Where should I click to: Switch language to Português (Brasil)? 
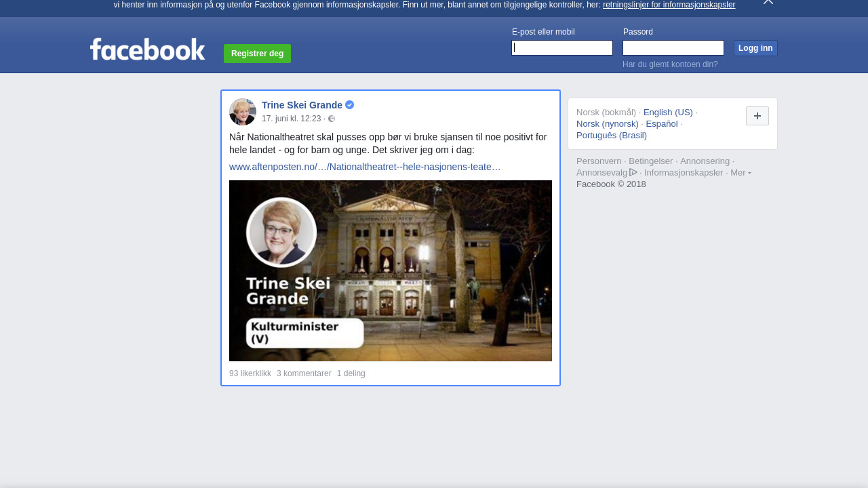pyautogui.click(x=612, y=136)
